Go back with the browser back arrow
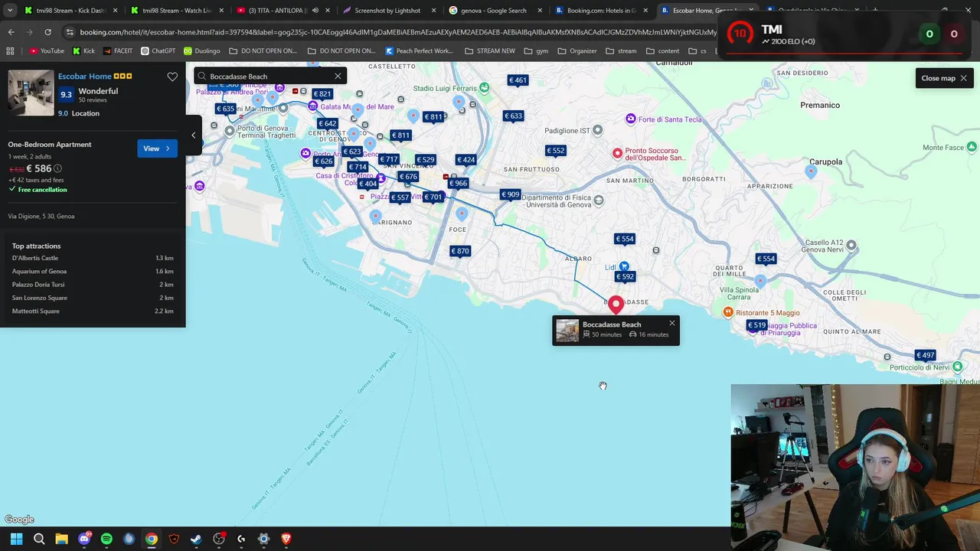 pos(11,32)
